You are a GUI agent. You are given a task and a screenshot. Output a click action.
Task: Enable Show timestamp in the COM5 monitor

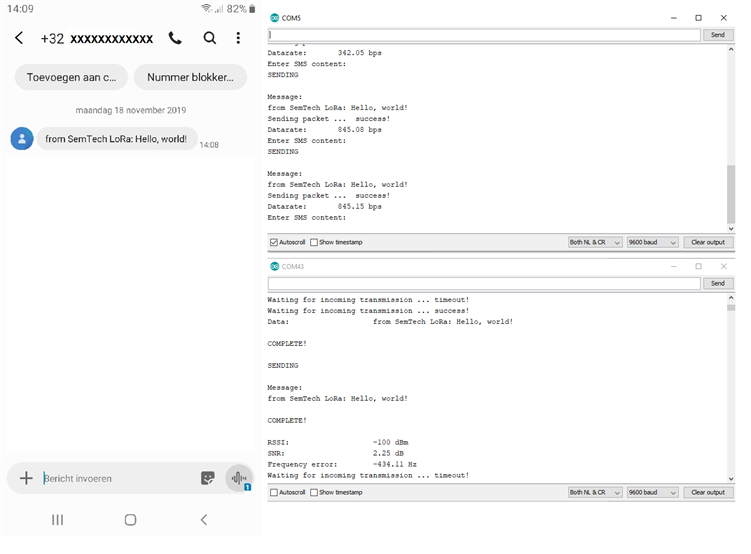[x=314, y=242]
